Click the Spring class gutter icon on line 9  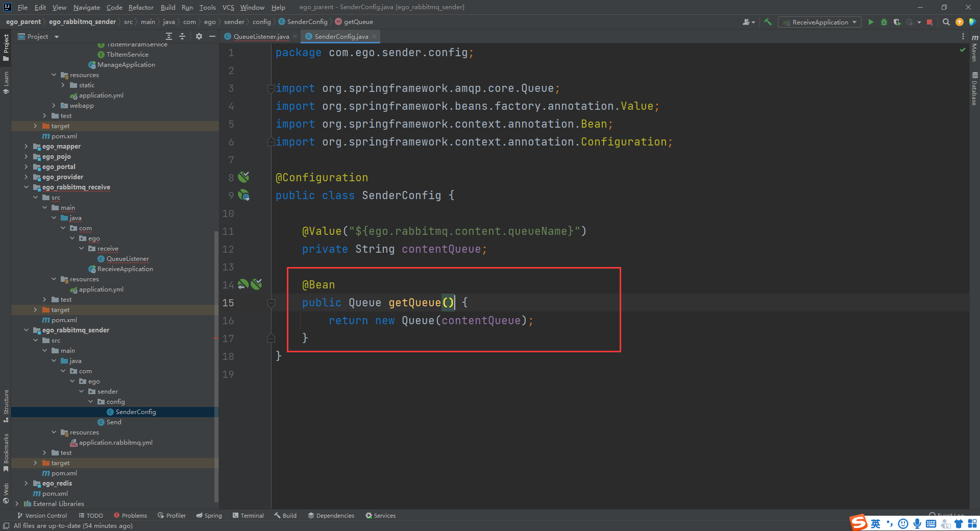click(244, 195)
